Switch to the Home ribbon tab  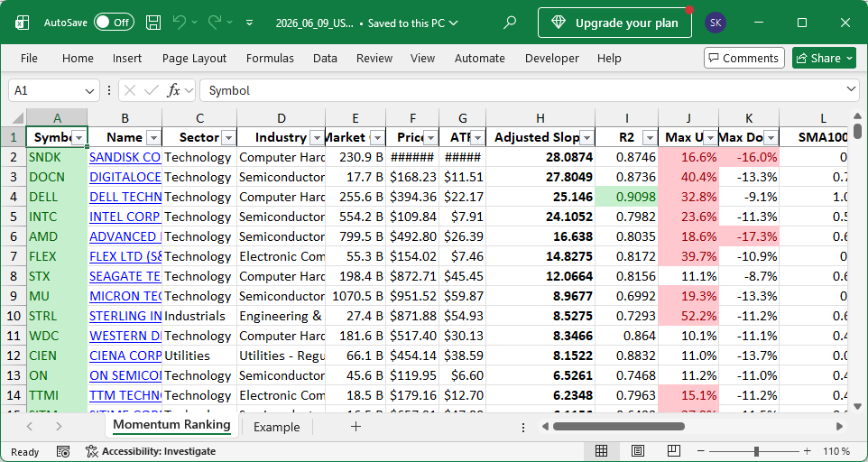point(78,58)
